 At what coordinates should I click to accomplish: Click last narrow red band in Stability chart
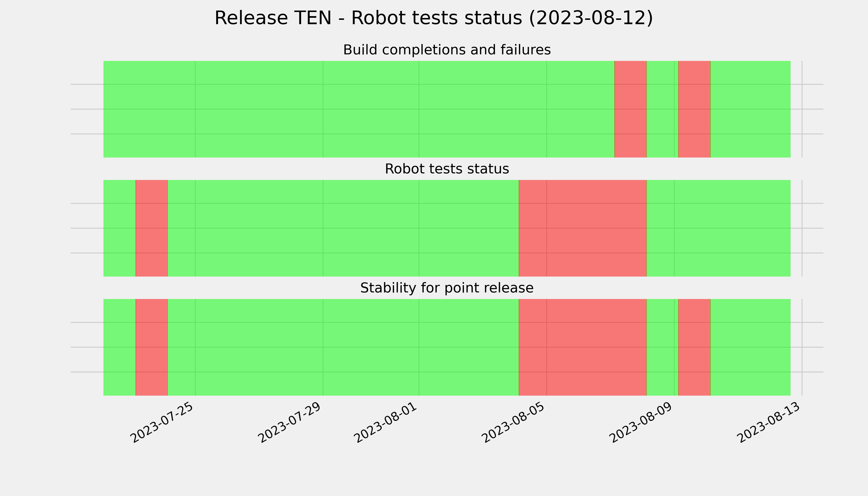tap(694, 347)
